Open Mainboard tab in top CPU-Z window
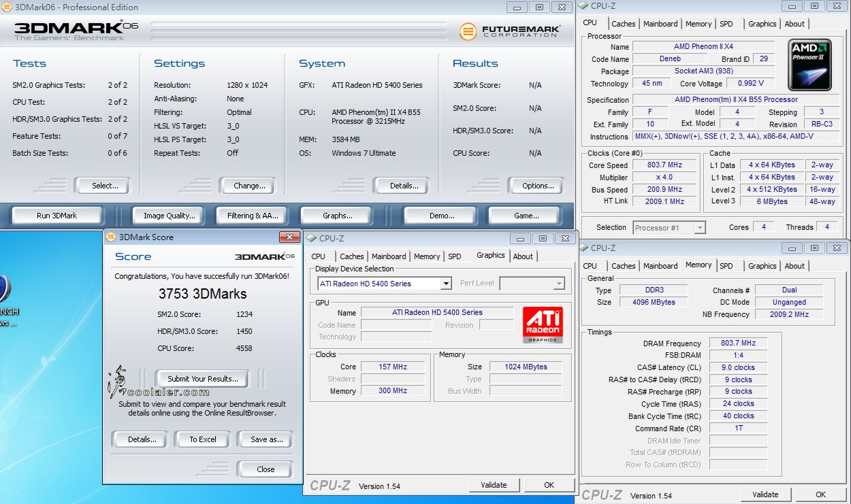The image size is (851, 504). (660, 24)
